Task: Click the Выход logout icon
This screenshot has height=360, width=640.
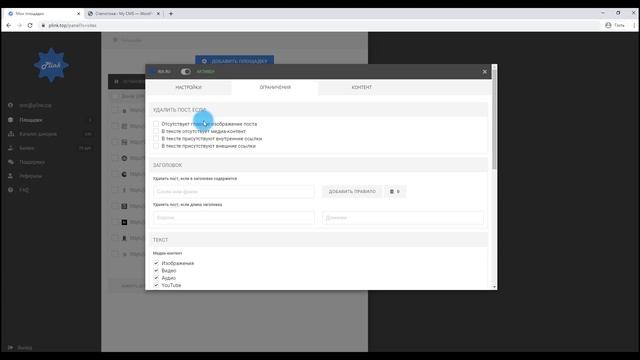Action: 11,348
